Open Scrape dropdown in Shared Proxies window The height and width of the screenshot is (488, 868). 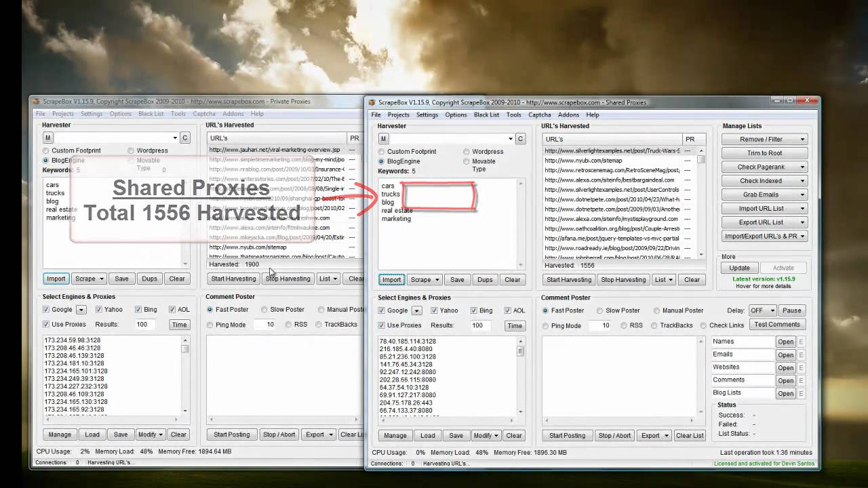coord(425,279)
